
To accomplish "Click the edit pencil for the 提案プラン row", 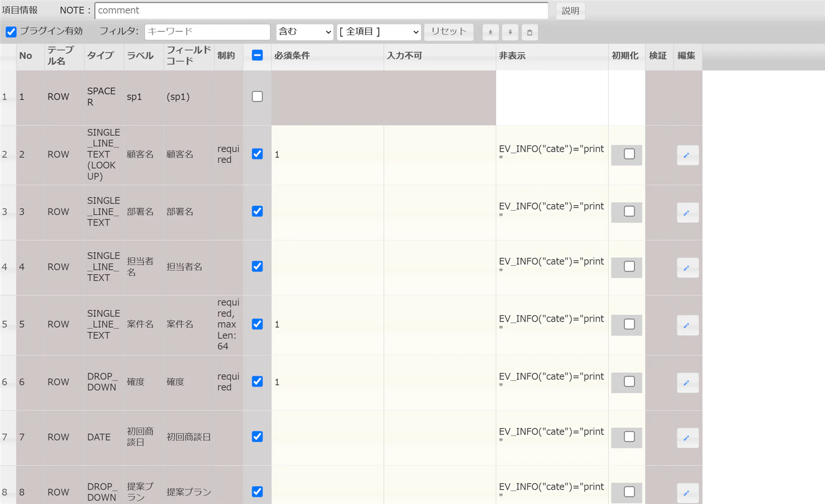I will 687,493.
